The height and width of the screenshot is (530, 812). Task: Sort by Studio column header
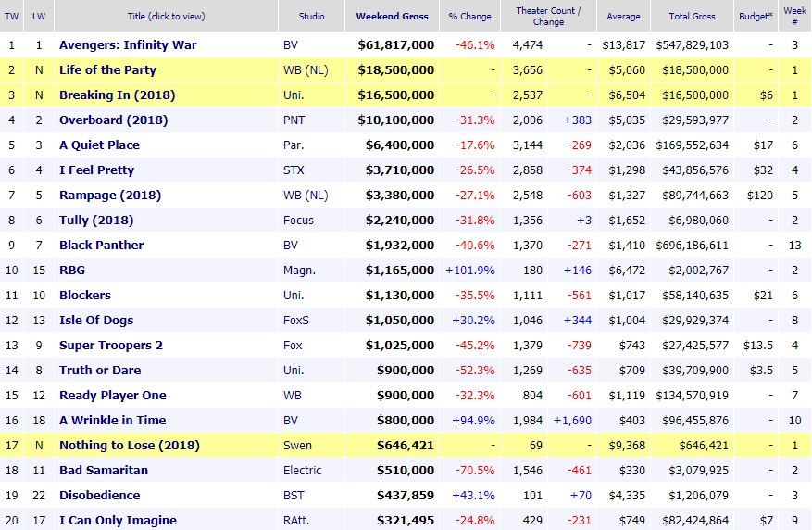click(x=311, y=16)
